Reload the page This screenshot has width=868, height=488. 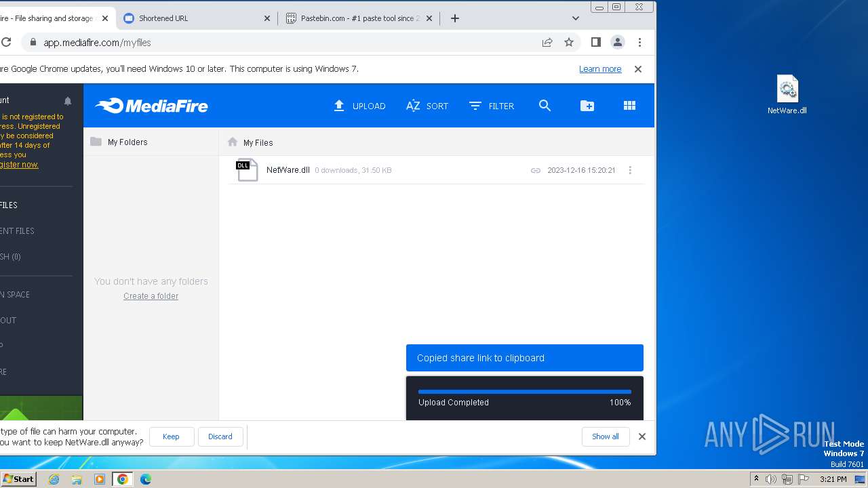5,42
